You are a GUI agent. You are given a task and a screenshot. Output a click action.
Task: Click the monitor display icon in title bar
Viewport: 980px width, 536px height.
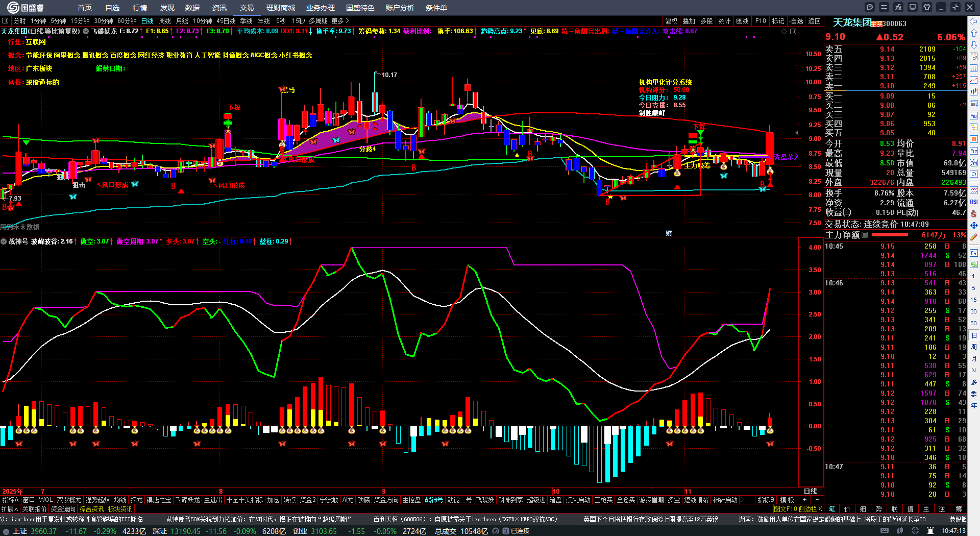(x=913, y=7)
